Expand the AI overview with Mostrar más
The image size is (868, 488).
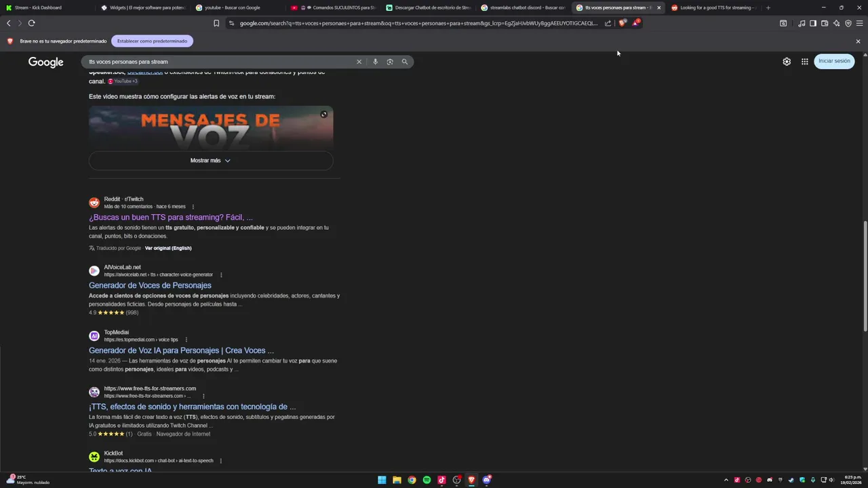click(x=211, y=161)
